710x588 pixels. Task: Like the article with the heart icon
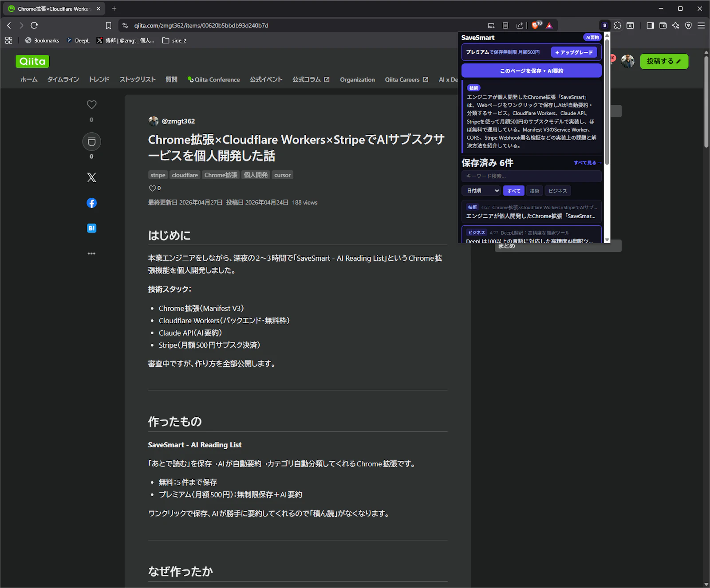click(x=91, y=105)
